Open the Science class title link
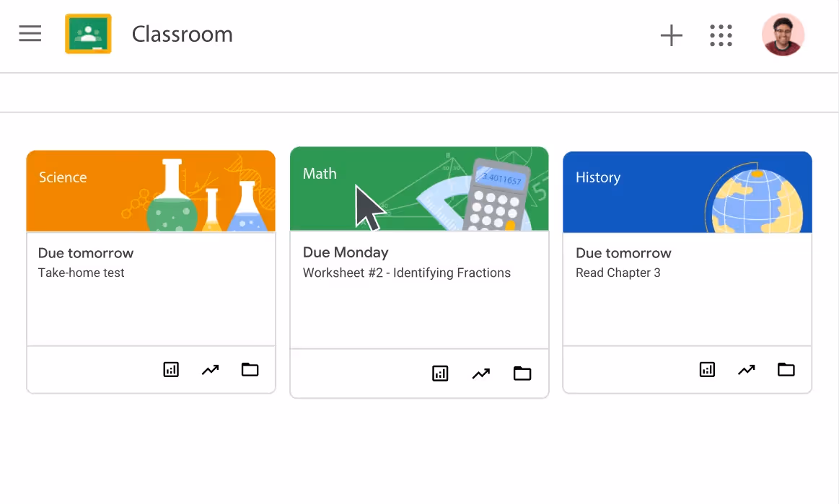The width and height of the screenshot is (839, 504). [63, 177]
